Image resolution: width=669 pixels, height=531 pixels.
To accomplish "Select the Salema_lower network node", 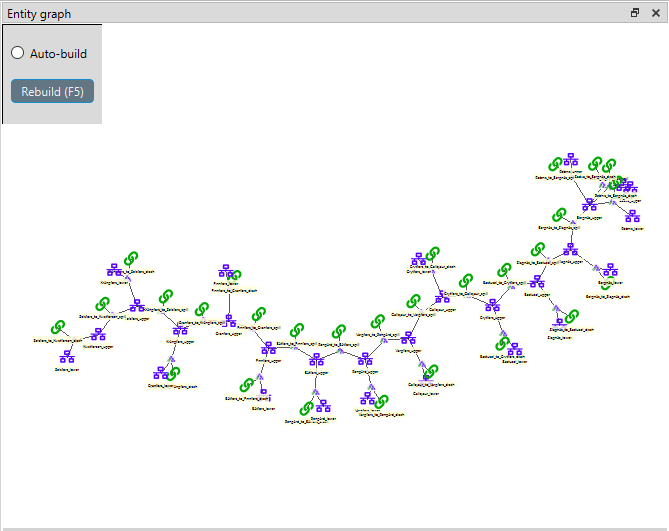I will 632,216.
